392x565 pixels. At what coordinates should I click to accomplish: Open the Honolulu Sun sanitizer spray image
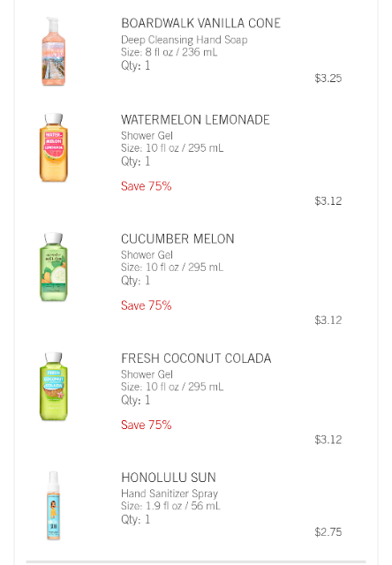(53, 505)
